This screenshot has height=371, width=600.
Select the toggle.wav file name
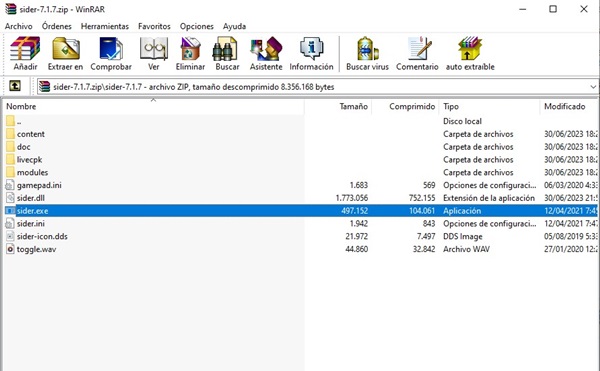pos(36,249)
